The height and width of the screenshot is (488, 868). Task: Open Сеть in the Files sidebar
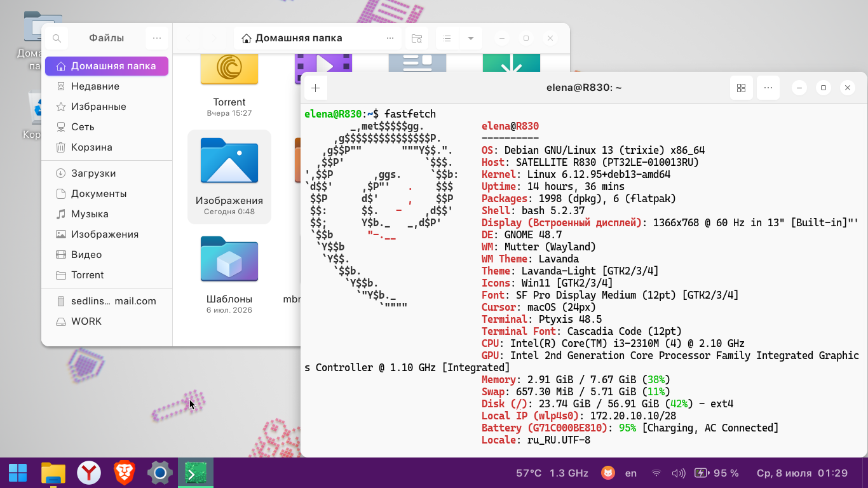[107, 127]
